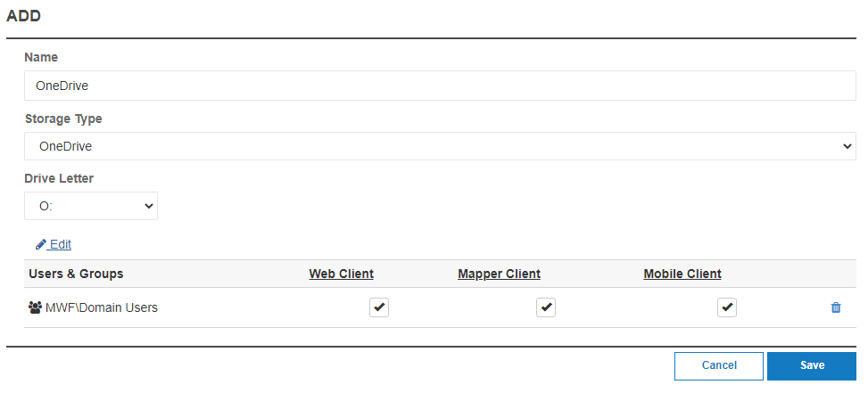Viewport: 868px width, 393px height.
Task: Select the Mapper Client column header
Action: (499, 274)
